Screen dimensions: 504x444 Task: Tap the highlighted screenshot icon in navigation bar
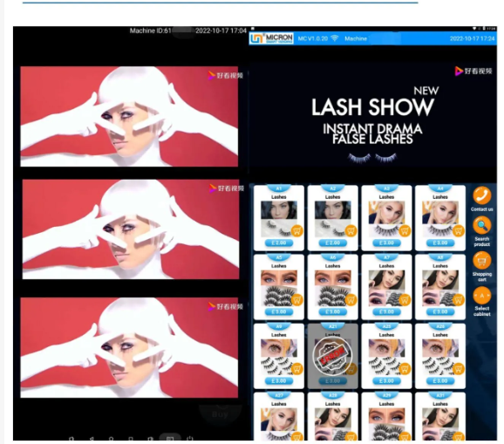[x=170, y=438]
